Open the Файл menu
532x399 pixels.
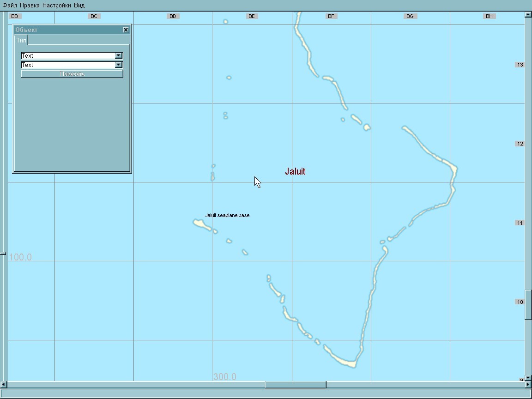tap(10, 6)
